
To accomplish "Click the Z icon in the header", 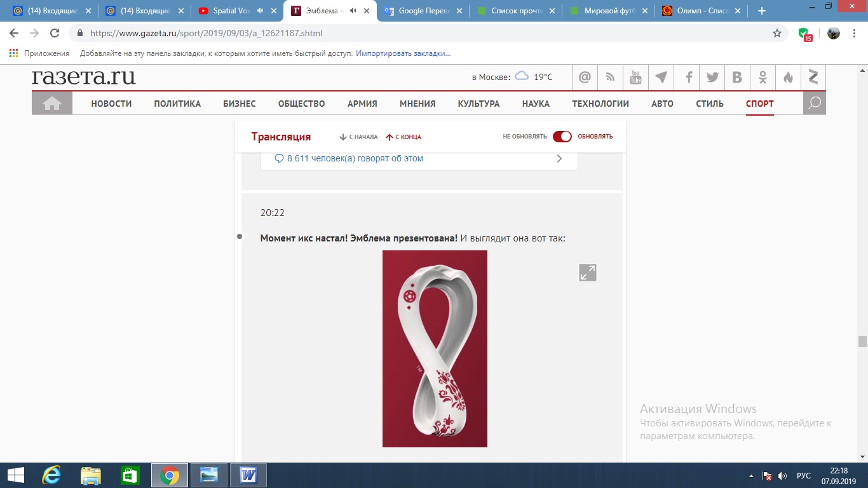I will 813,78.
